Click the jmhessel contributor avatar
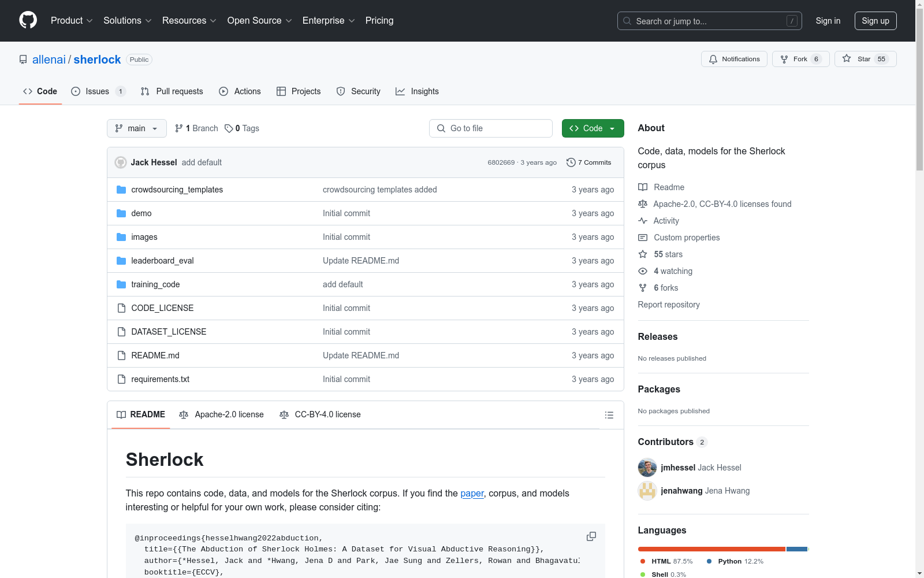924x578 pixels. click(647, 468)
